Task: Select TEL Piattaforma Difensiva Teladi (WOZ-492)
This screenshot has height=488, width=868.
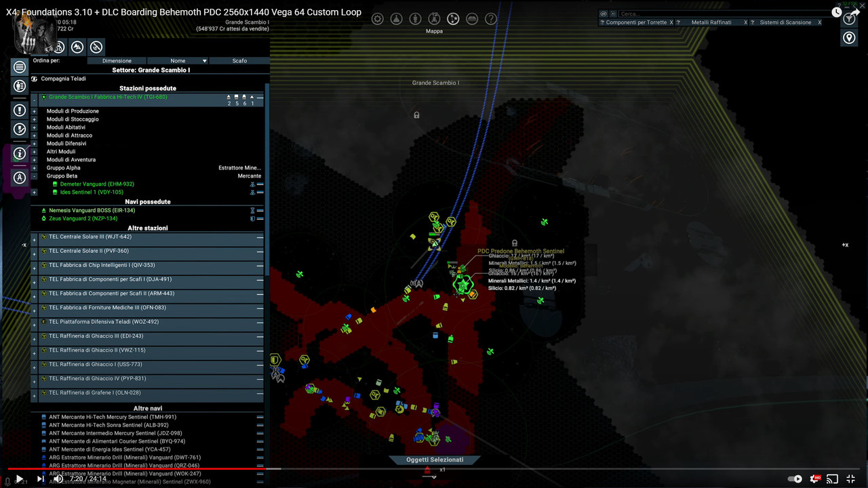Action: tap(151, 323)
